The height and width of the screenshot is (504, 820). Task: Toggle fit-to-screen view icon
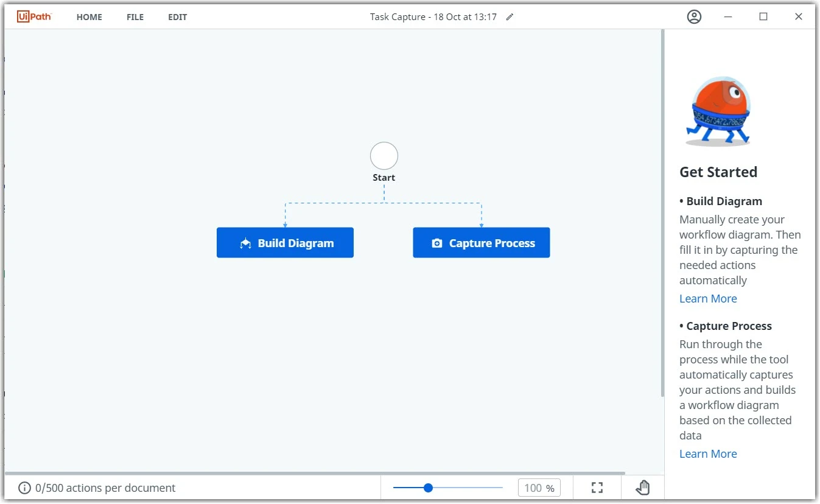597,488
